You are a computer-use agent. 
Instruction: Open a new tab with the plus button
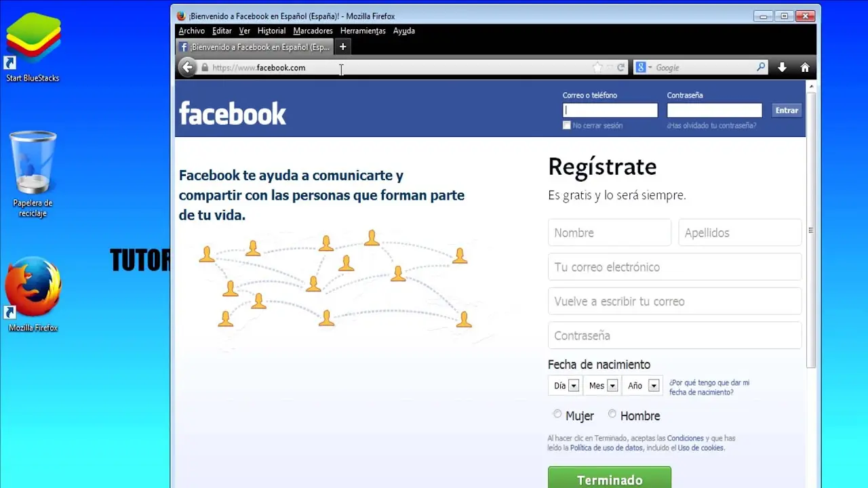pos(343,47)
